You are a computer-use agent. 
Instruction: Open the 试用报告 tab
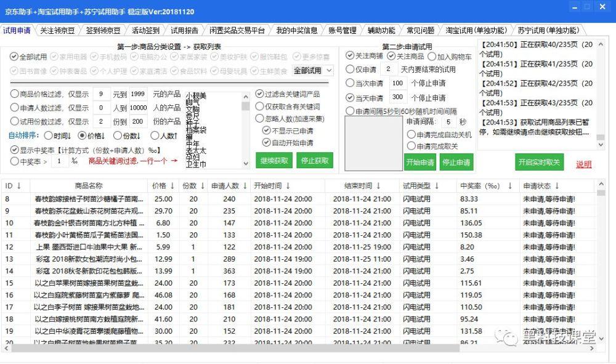tap(184, 30)
